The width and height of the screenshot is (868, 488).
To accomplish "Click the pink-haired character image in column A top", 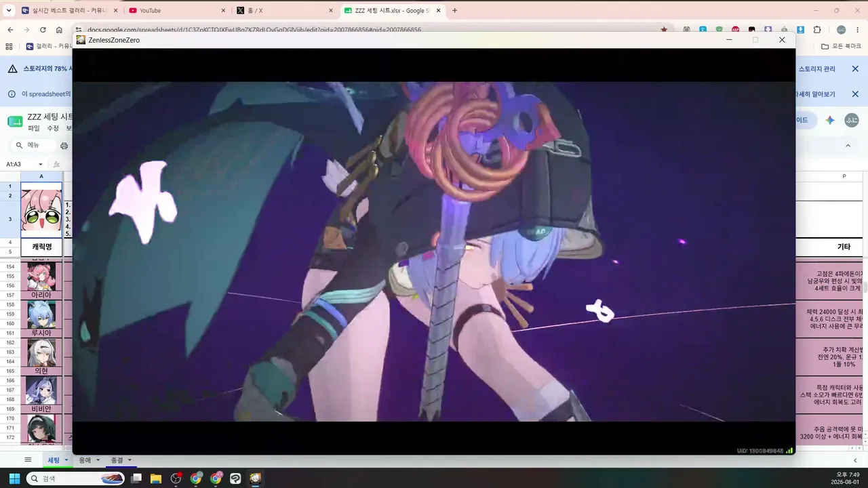I will pos(41,211).
